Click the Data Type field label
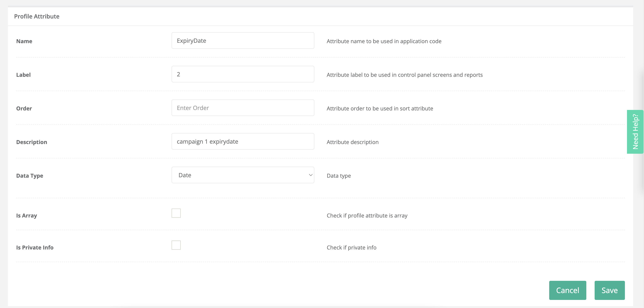Image resolution: width=644 pixels, height=308 pixels. (x=30, y=176)
